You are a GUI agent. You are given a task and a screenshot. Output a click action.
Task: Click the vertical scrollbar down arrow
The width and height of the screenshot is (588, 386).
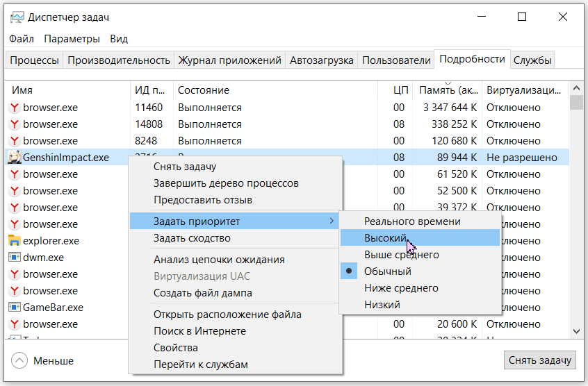(x=575, y=332)
